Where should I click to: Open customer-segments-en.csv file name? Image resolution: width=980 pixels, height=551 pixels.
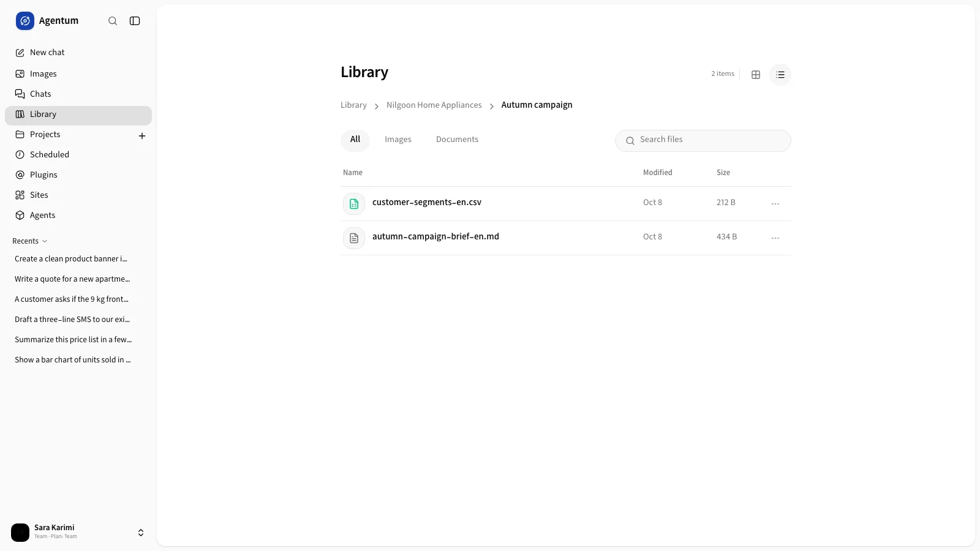[427, 203]
